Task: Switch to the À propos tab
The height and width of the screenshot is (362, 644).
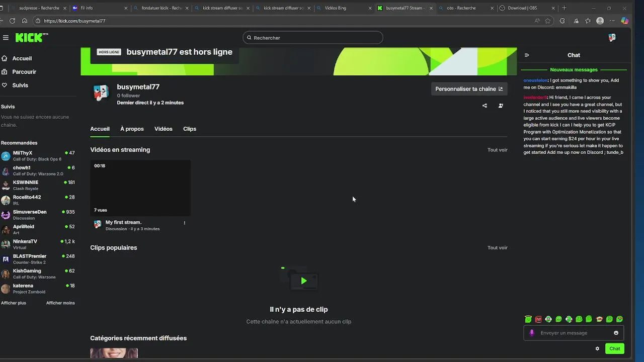Action: (x=132, y=129)
